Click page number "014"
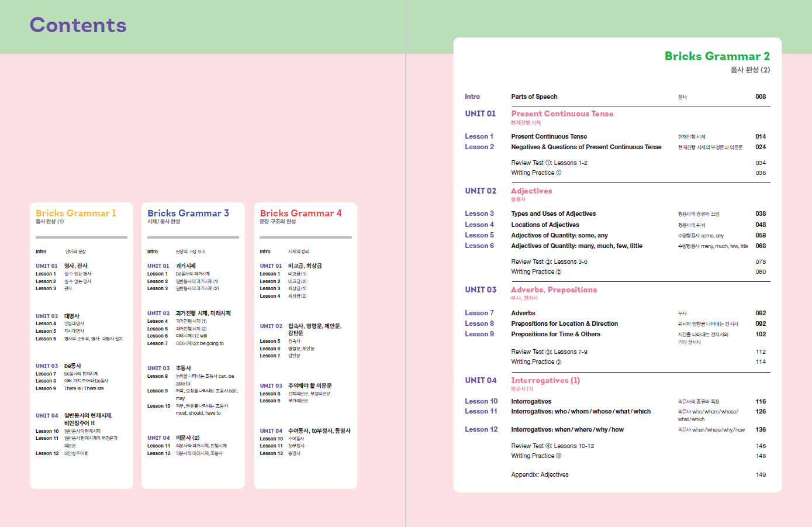Viewport: 812px width, 527px height. point(761,136)
